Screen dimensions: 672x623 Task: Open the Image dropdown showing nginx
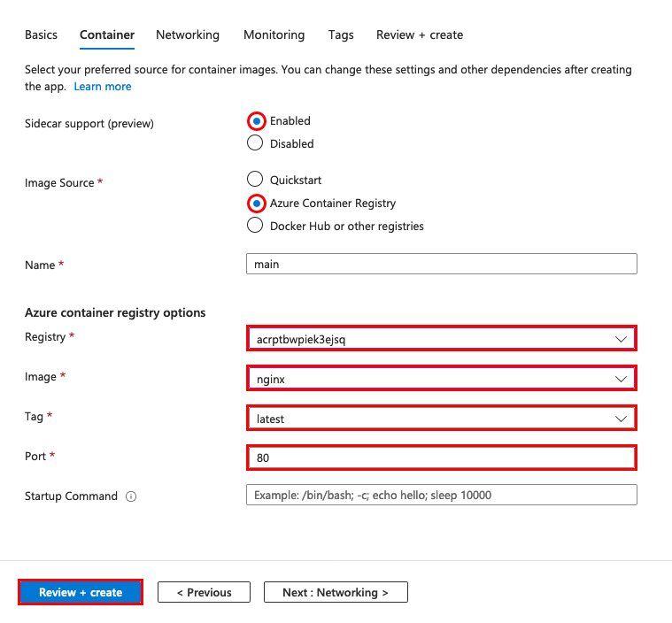point(441,379)
